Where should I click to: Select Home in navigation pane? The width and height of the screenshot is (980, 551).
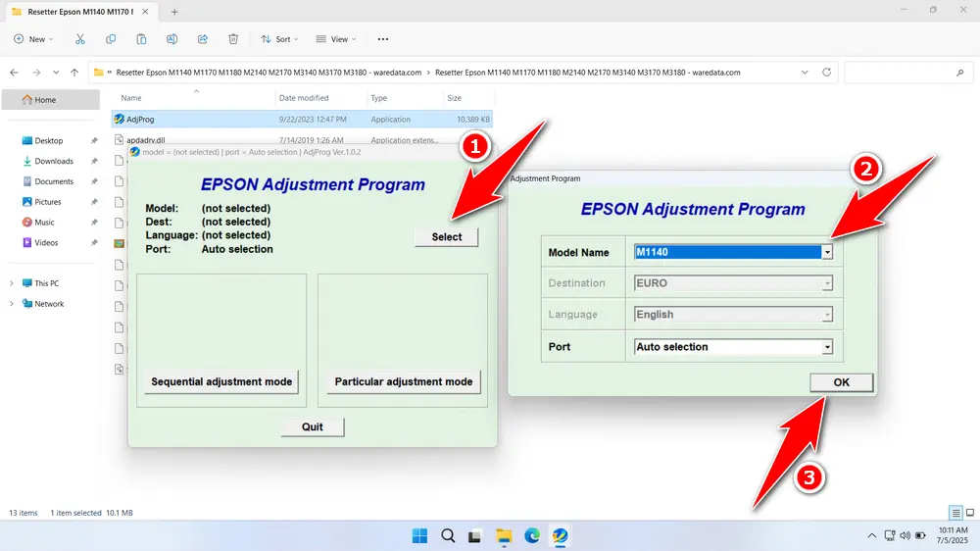tap(51, 99)
